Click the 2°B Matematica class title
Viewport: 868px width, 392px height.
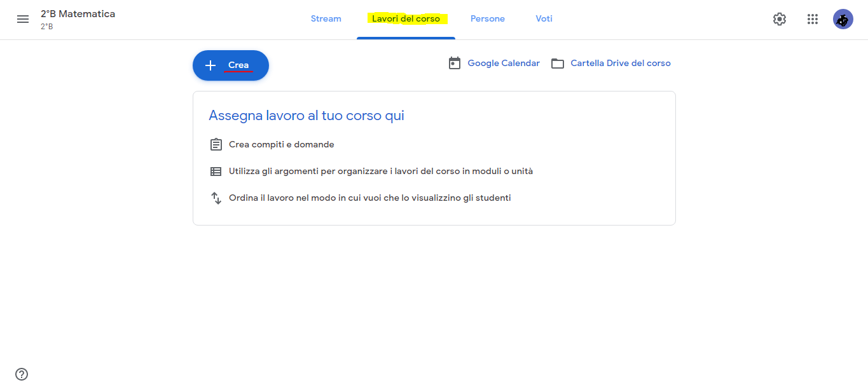coord(78,14)
